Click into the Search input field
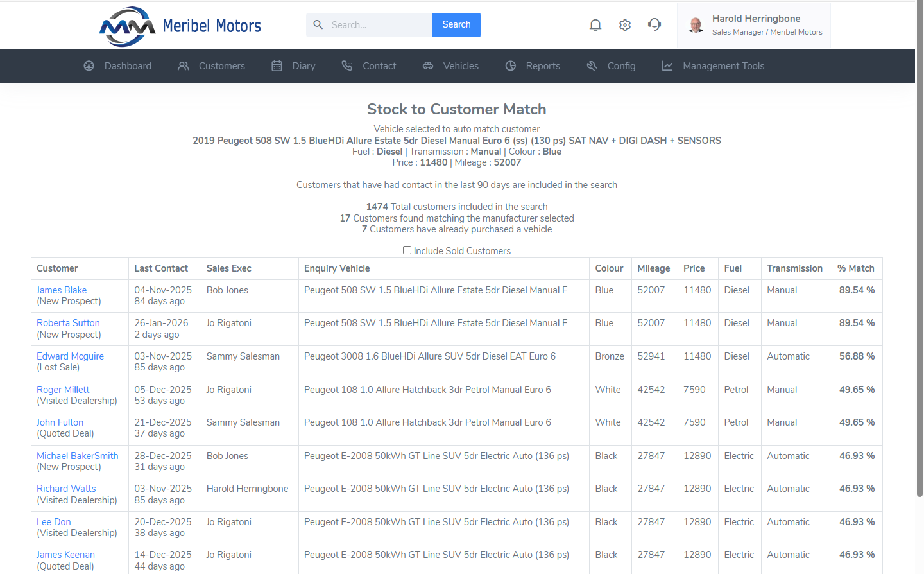The width and height of the screenshot is (924, 574). (379, 25)
